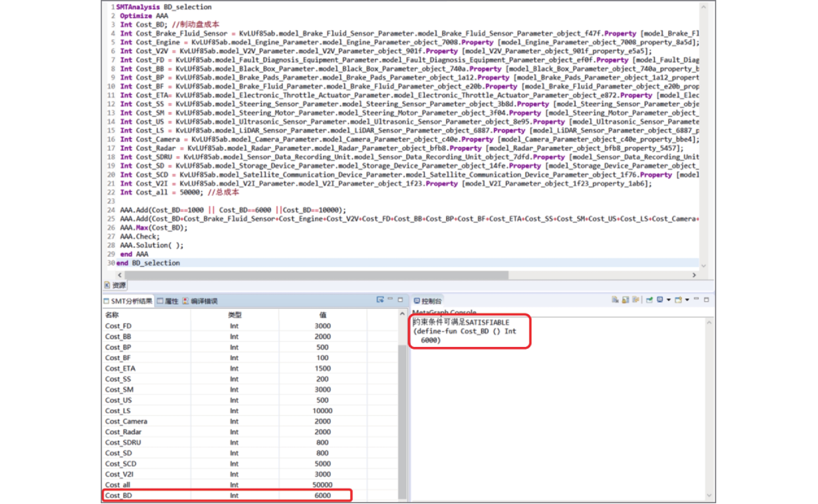Click console scroll up arrow
The image size is (818, 504).
coord(709,323)
